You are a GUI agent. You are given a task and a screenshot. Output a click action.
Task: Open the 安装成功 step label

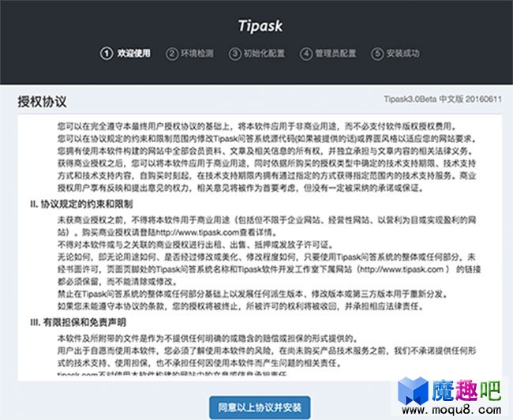(x=403, y=54)
